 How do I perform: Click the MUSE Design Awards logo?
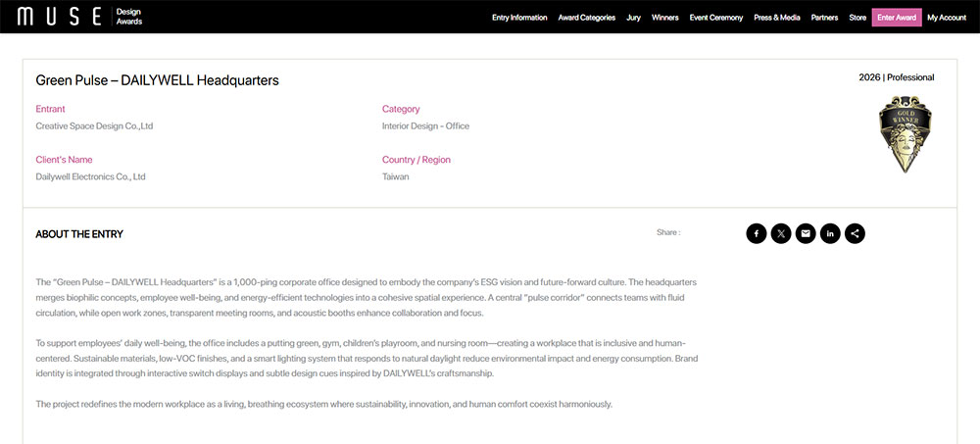point(80,17)
